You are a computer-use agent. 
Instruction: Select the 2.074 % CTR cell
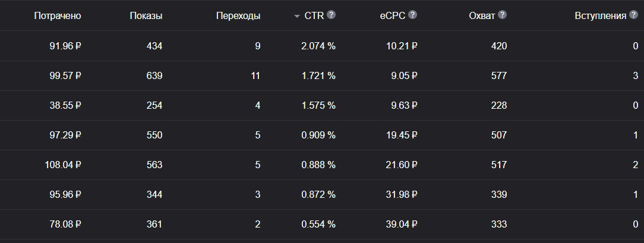tap(318, 46)
